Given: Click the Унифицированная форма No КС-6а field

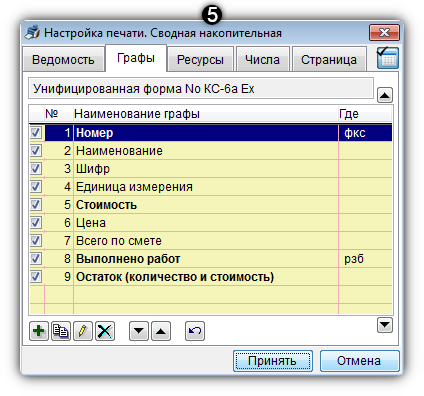Looking at the screenshot, I should (x=201, y=89).
